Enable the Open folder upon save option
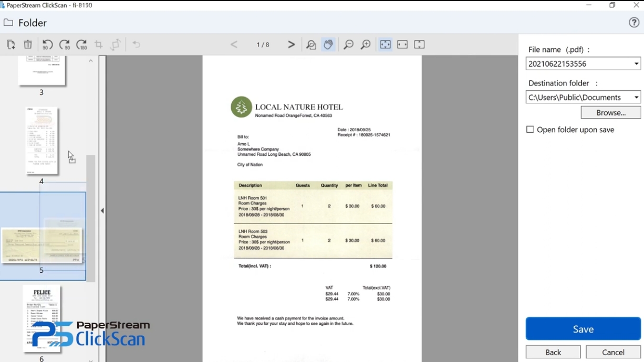 click(529, 129)
